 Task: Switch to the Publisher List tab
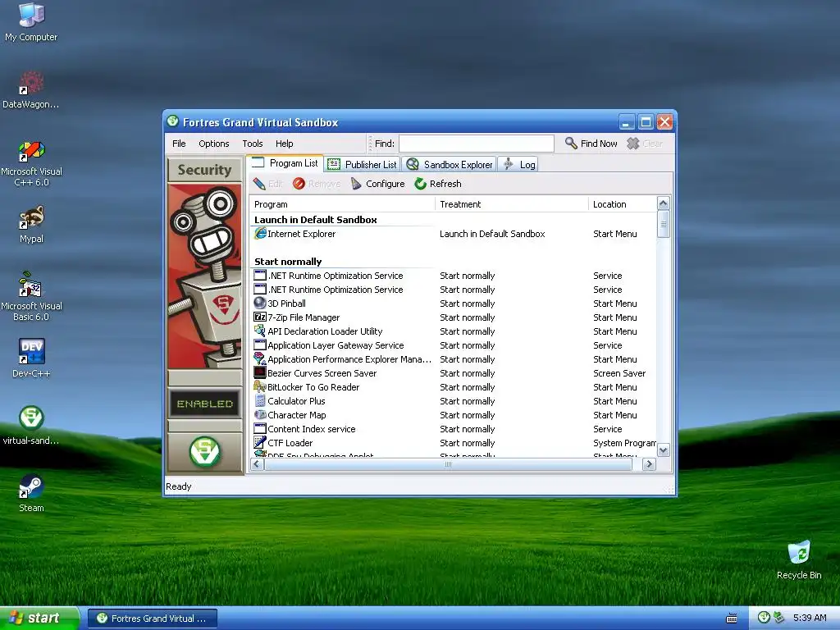click(x=362, y=164)
